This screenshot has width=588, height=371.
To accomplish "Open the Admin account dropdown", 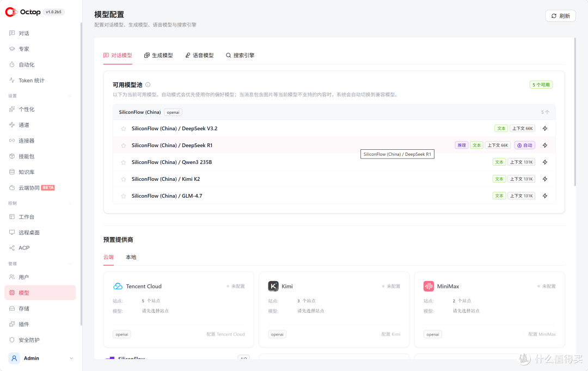I will [40, 358].
